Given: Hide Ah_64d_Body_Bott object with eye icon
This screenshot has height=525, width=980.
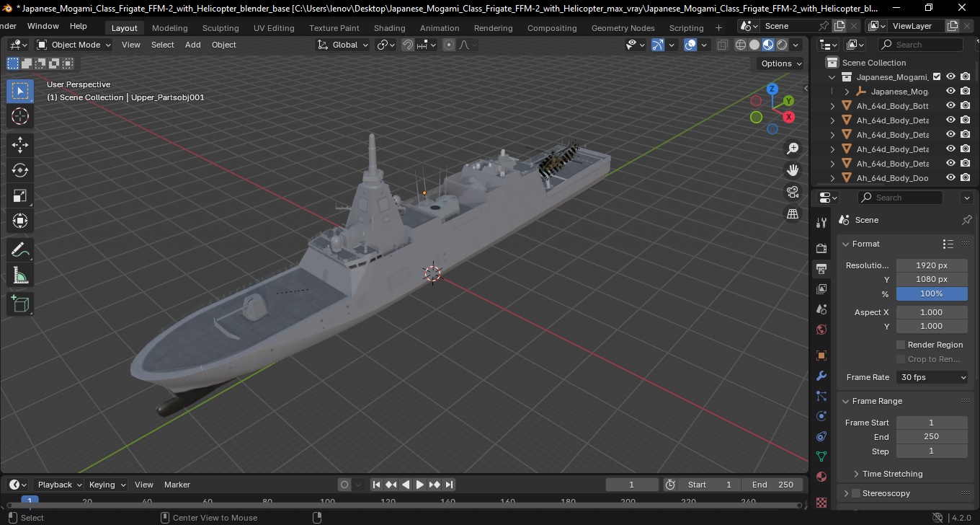Looking at the screenshot, I should [x=951, y=105].
